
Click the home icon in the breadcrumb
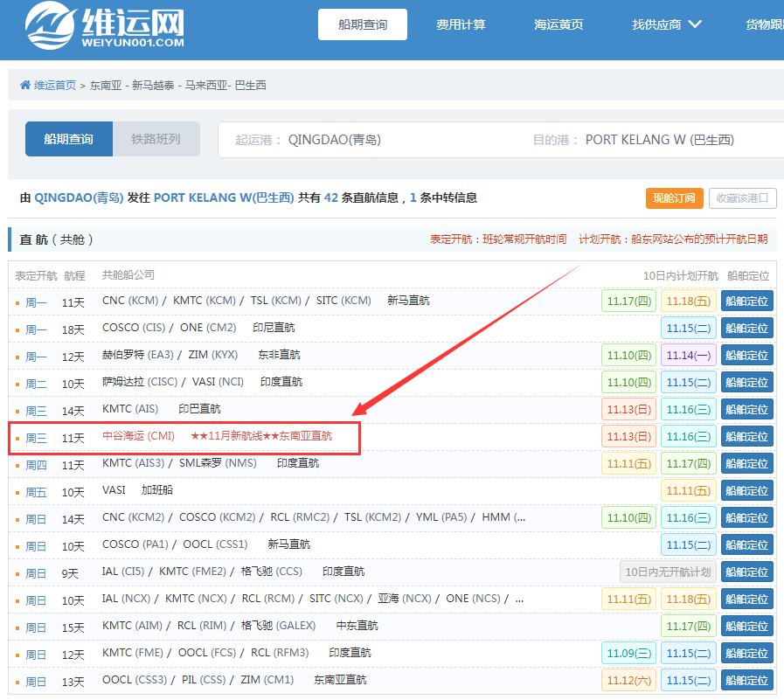(26, 85)
